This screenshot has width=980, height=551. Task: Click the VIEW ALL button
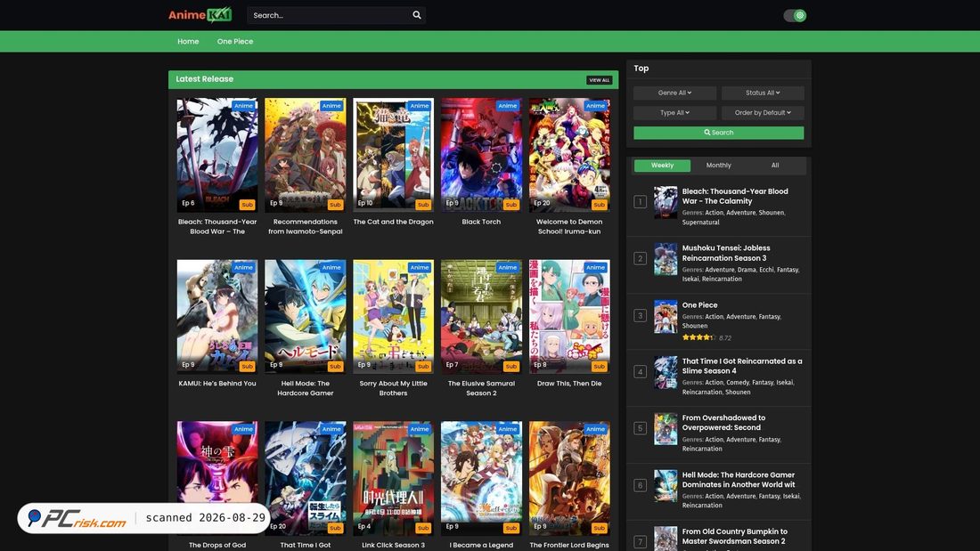pyautogui.click(x=600, y=80)
